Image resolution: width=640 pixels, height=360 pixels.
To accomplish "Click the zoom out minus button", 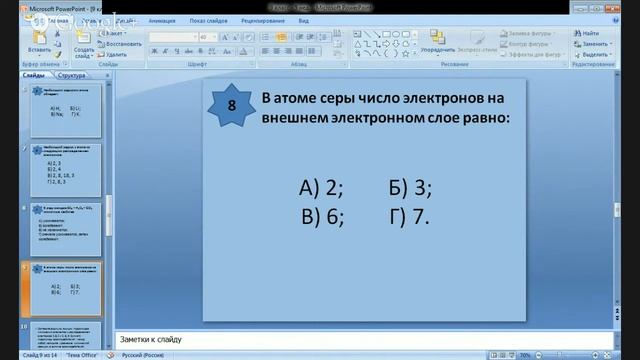I will (539, 356).
